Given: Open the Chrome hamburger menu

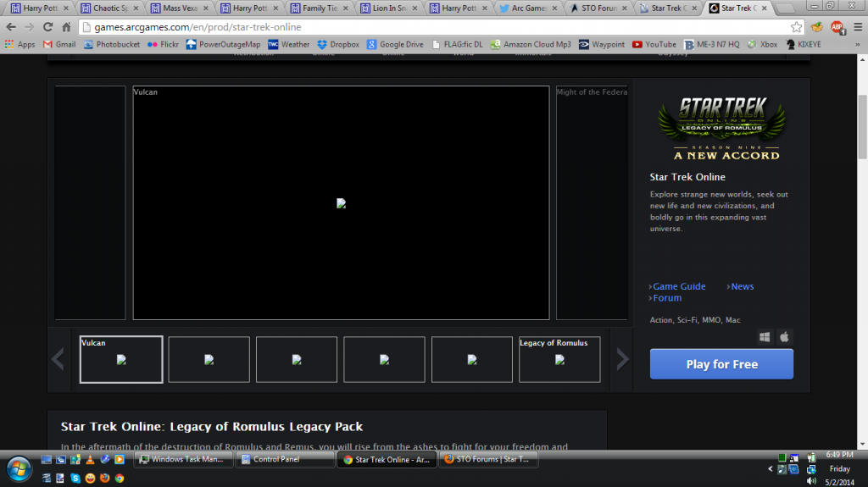Looking at the screenshot, I should click(x=858, y=26).
